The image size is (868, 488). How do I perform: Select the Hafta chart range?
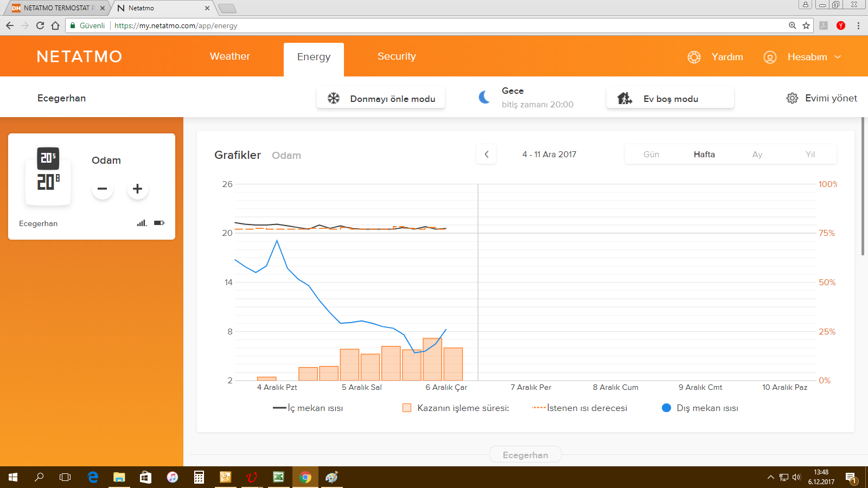(704, 155)
